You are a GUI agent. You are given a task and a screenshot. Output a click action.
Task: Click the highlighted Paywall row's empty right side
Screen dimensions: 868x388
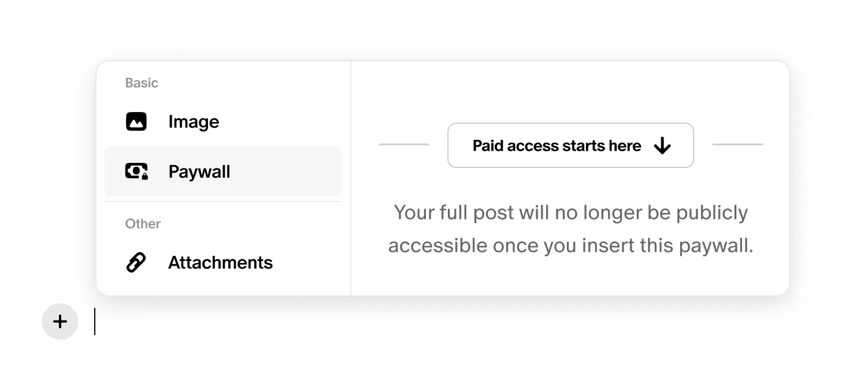click(289, 171)
